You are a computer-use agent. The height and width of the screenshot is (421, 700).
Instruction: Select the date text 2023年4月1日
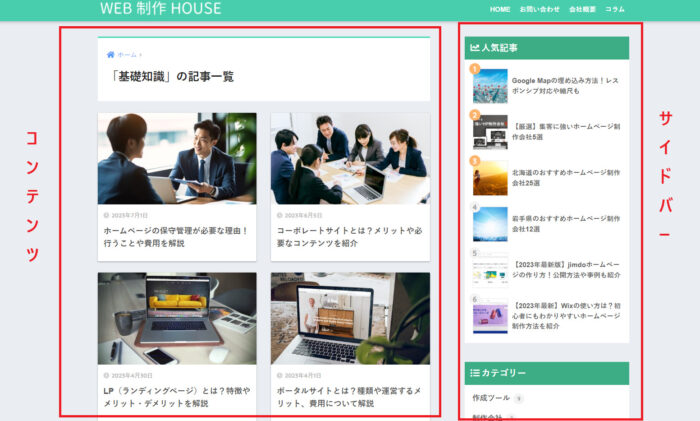303,375
